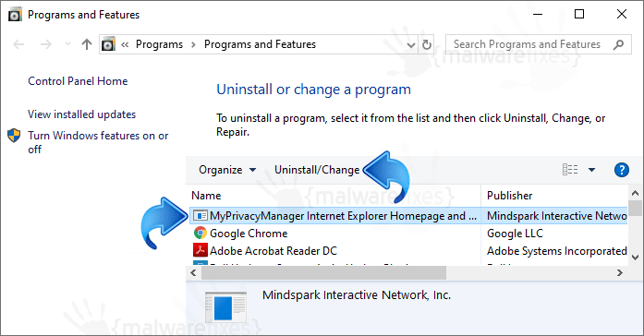Click the Mindspark Interactive Network publisher cell
Image resolution: width=644 pixels, height=336 pixels.
[x=556, y=216]
